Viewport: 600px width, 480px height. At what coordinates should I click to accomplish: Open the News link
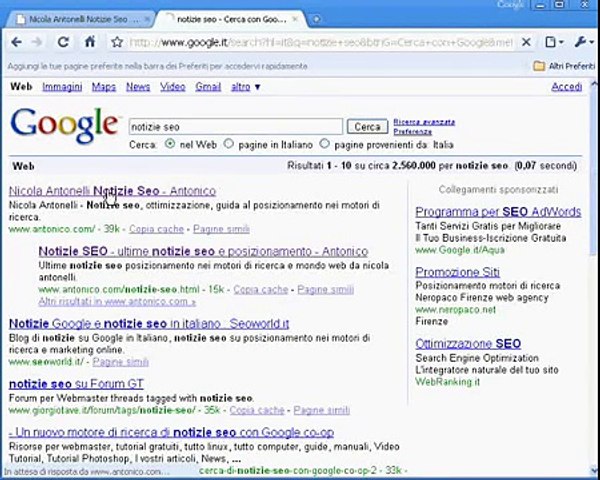(x=138, y=87)
